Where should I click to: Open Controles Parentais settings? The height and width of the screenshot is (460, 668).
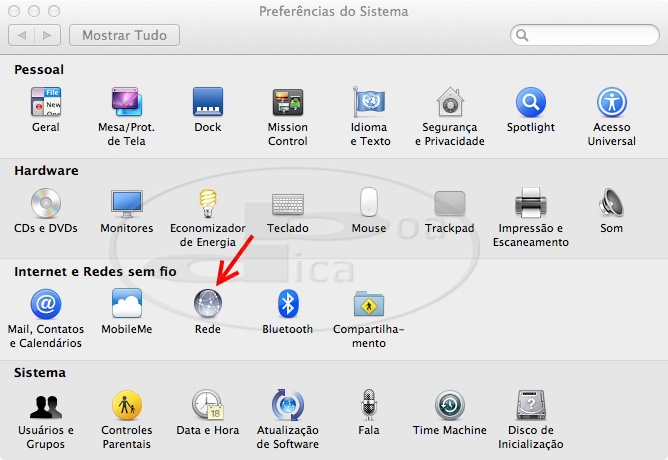(x=127, y=405)
